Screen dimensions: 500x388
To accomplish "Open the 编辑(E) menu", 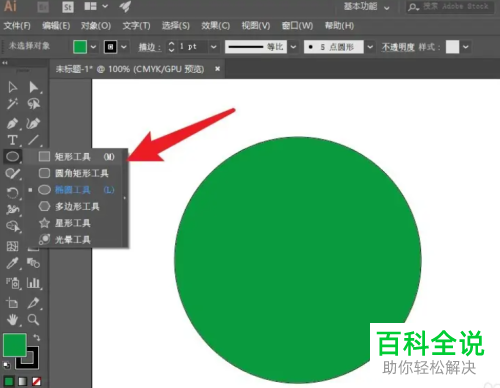I will tap(56, 26).
